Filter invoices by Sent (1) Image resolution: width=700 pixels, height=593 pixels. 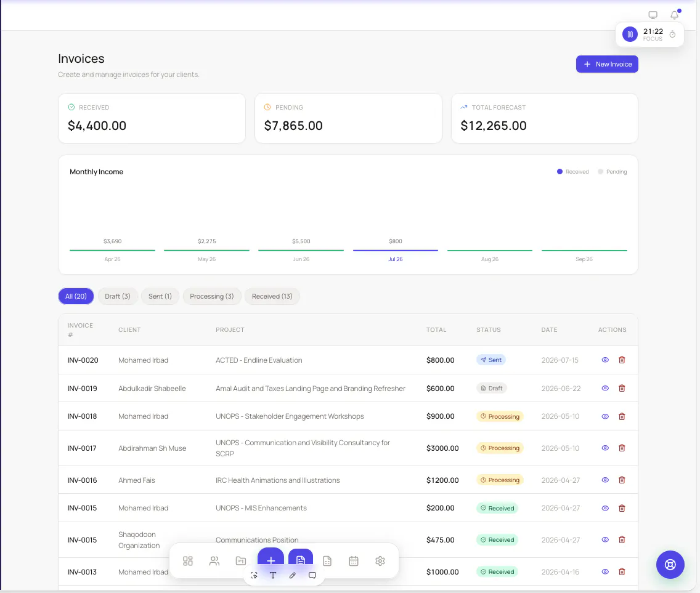[x=160, y=296]
